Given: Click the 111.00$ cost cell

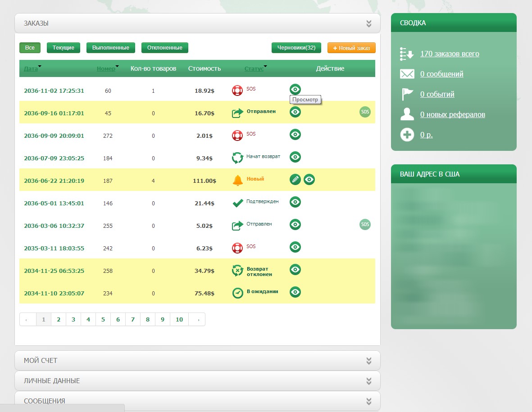Looking at the screenshot, I should [204, 181].
